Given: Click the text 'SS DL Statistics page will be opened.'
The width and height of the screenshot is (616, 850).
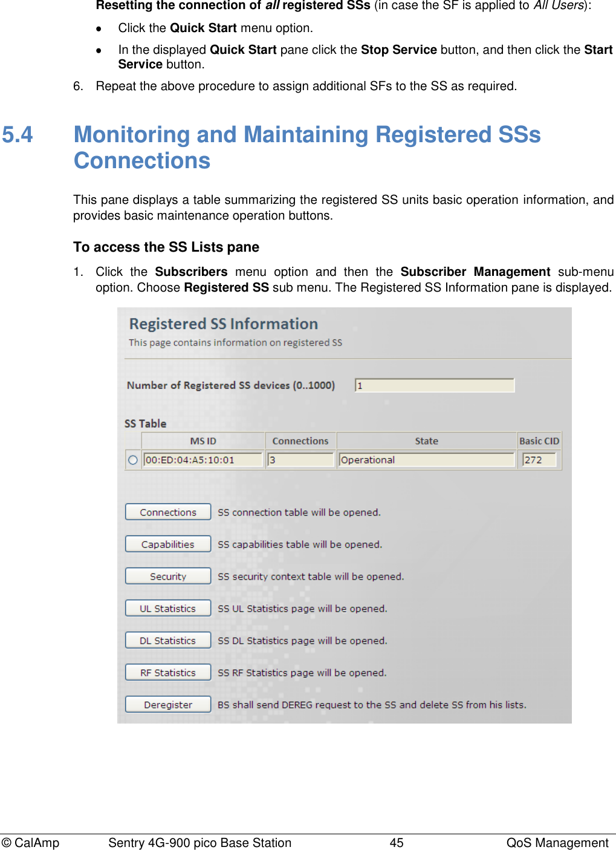Looking at the screenshot, I should click(x=302, y=641).
